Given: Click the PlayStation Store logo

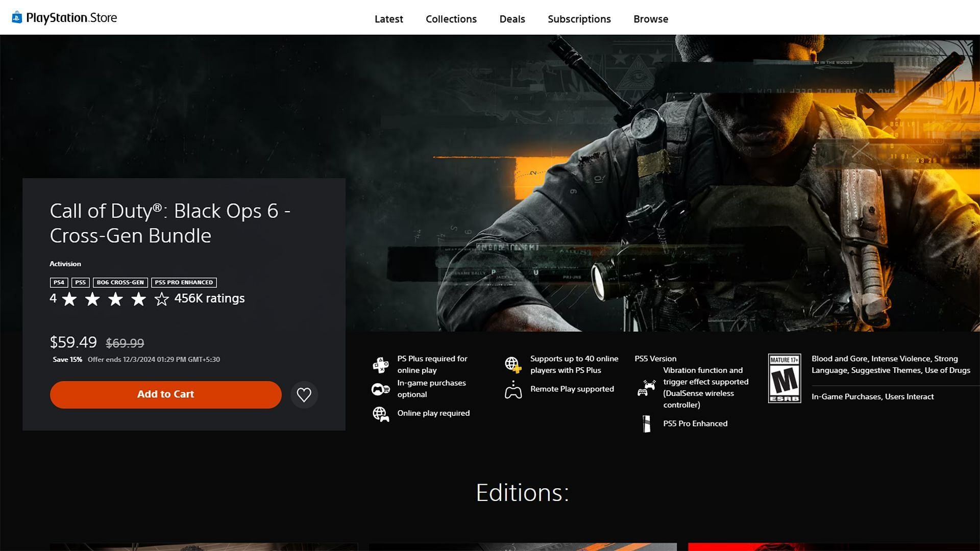Looking at the screenshot, I should click(x=64, y=18).
